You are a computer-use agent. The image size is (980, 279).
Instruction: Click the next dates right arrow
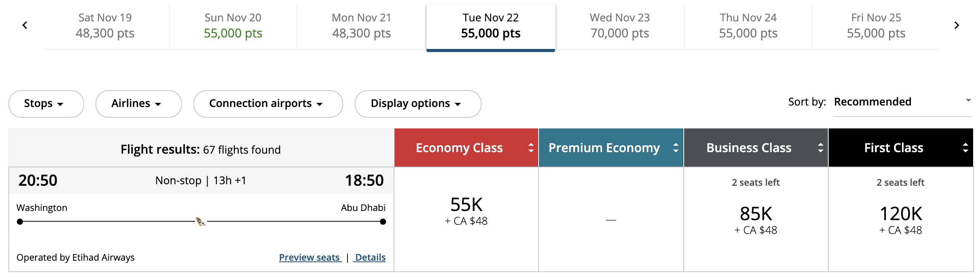click(x=957, y=26)
